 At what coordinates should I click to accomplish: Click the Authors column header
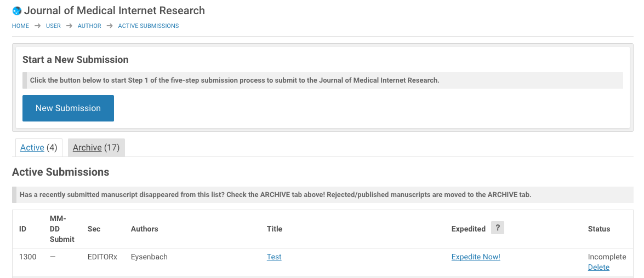(x=144, y=229)
